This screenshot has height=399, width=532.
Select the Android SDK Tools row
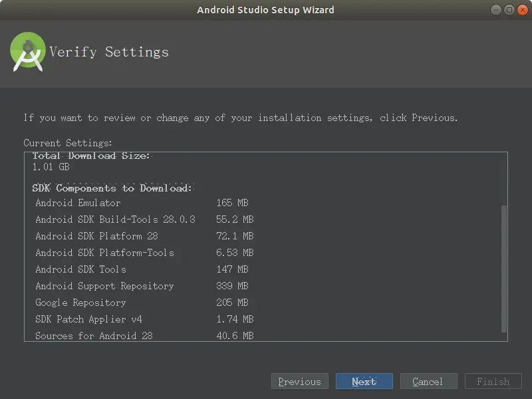pos(80,269)
